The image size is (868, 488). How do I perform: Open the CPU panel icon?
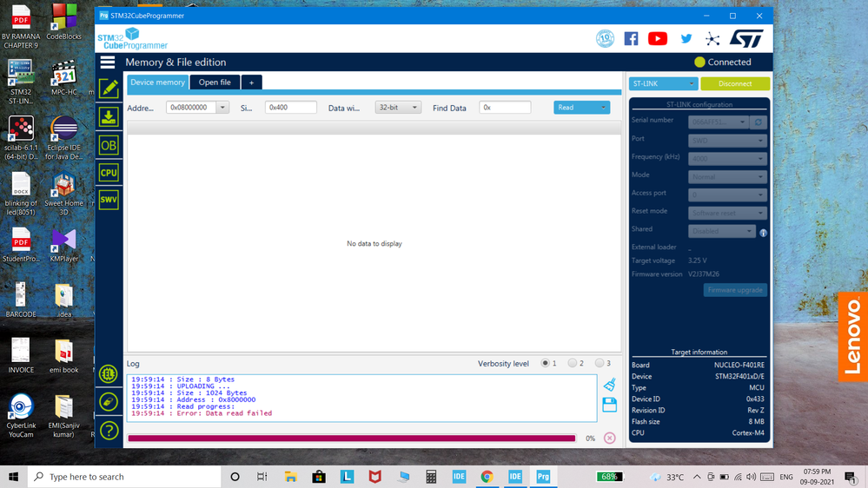tap(109, 173)
